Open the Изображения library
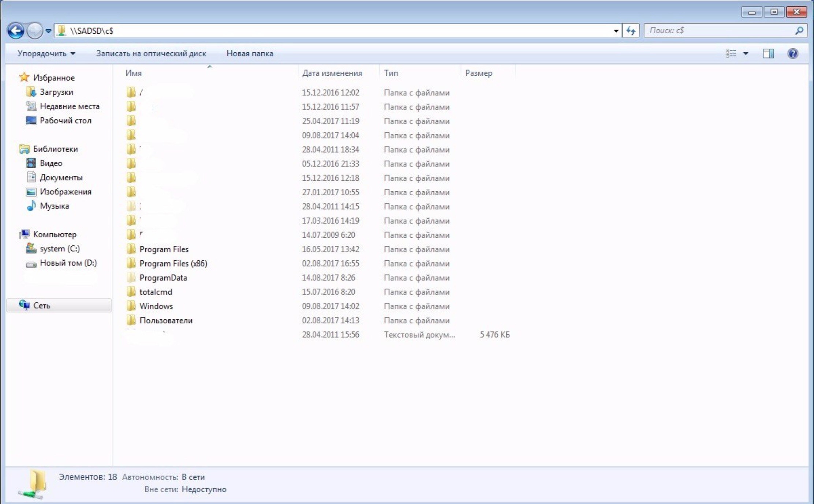 click(x=66, y=192)
